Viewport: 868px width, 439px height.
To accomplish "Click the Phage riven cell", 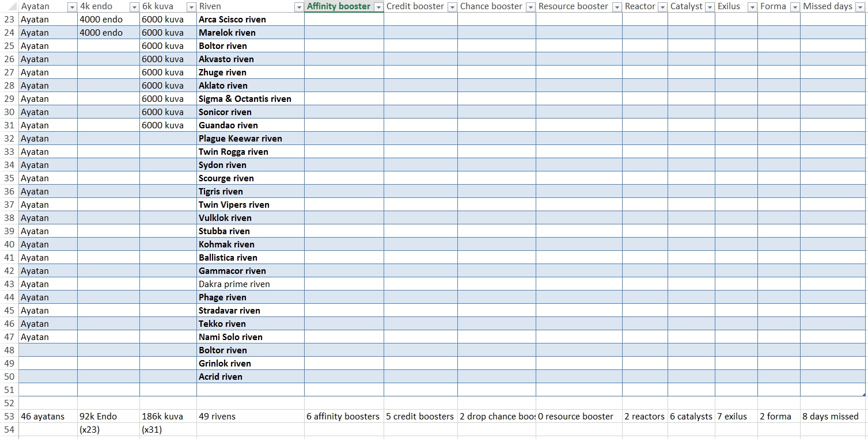I will (251, 297).
